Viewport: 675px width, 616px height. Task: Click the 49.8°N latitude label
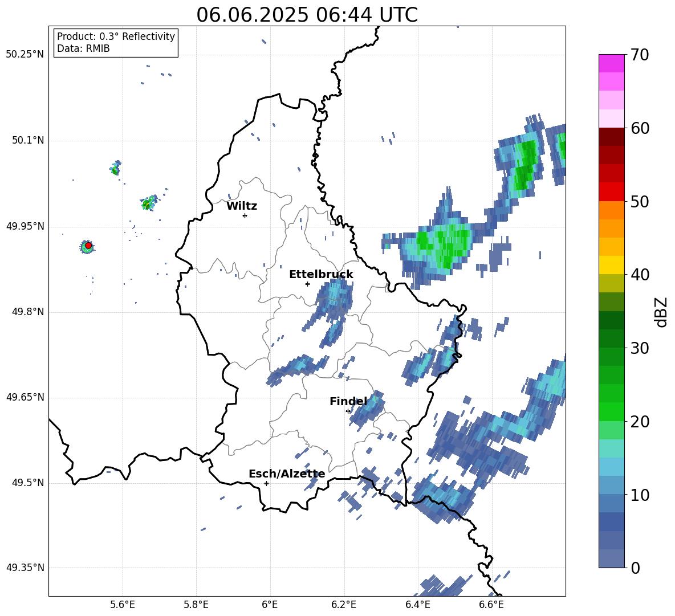click(x=27, y=312)
